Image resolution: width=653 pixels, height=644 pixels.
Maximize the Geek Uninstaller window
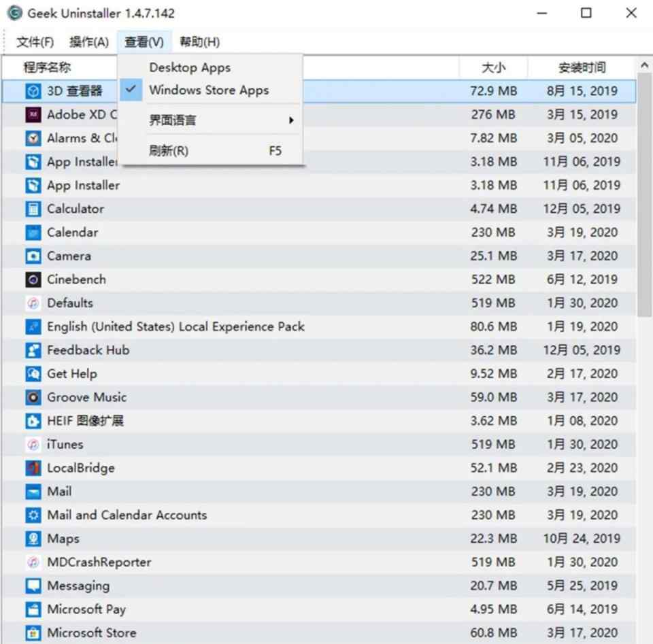[x=586, y=13]
